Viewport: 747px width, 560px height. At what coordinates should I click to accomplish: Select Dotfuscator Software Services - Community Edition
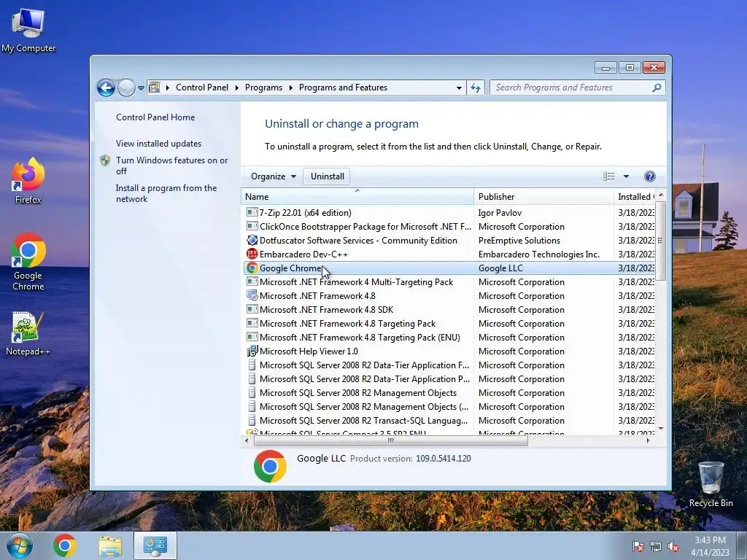pyautogui.click(x=358, y=241)
